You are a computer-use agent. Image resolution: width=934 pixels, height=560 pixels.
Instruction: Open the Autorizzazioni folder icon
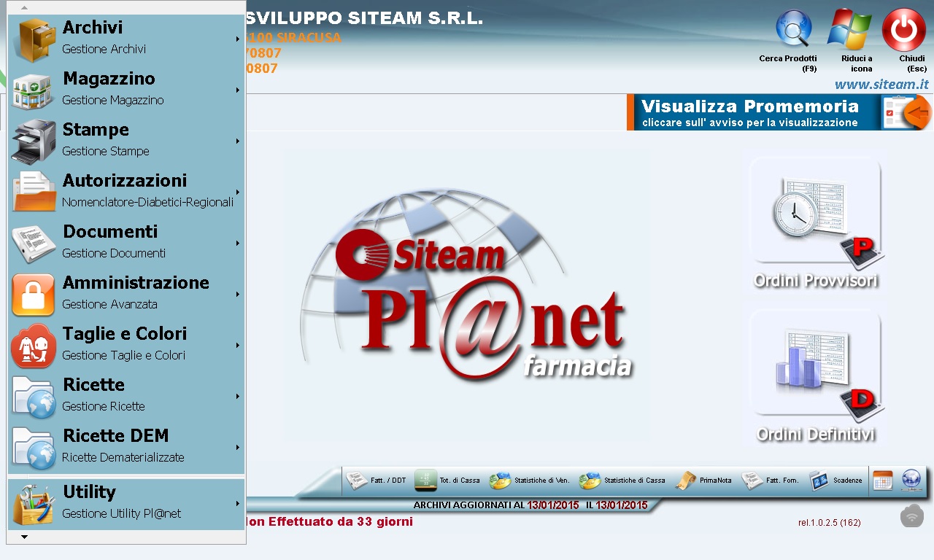(x=34, y=192)
